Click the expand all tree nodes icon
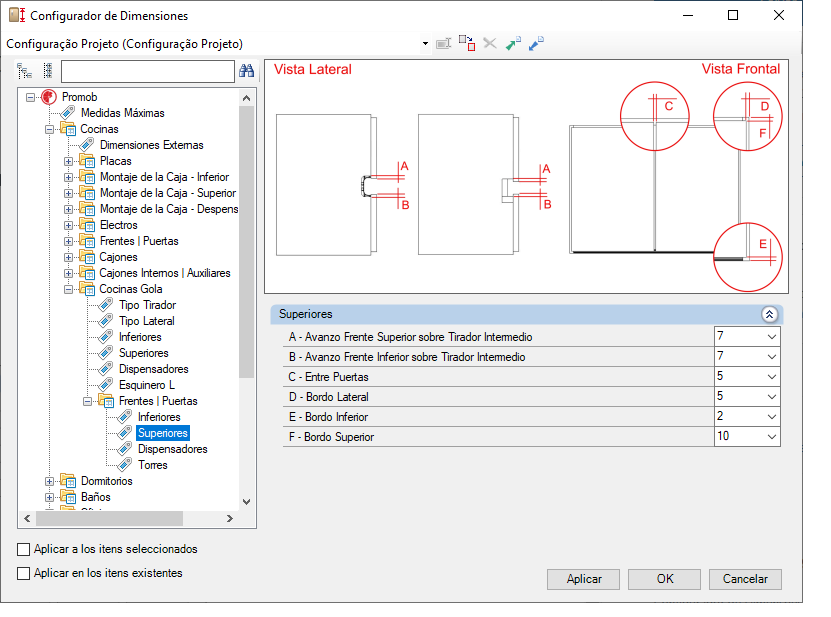This screenshot has width=831, height=617. [x=24, y=71]
